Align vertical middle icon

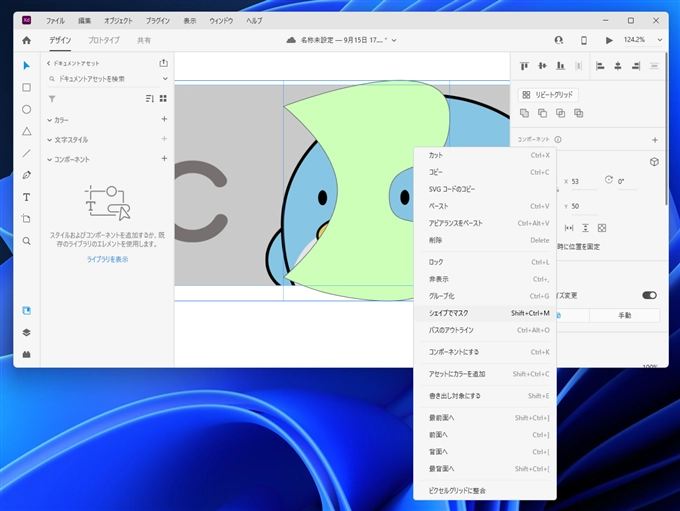click(542, 66)
